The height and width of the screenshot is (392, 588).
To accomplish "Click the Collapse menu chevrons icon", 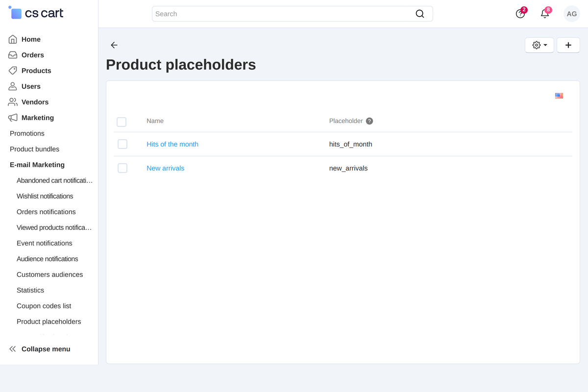I will [13, 349].
